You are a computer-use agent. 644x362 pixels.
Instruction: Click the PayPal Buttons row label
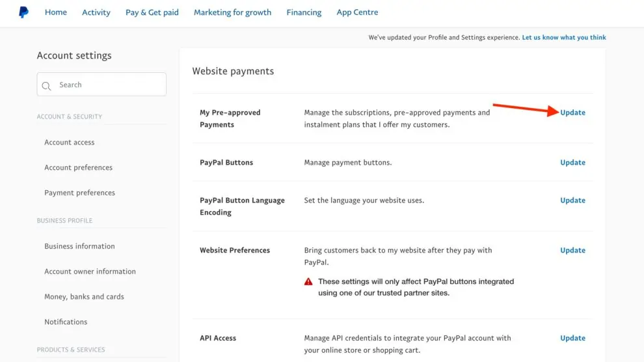click(226, 163)
